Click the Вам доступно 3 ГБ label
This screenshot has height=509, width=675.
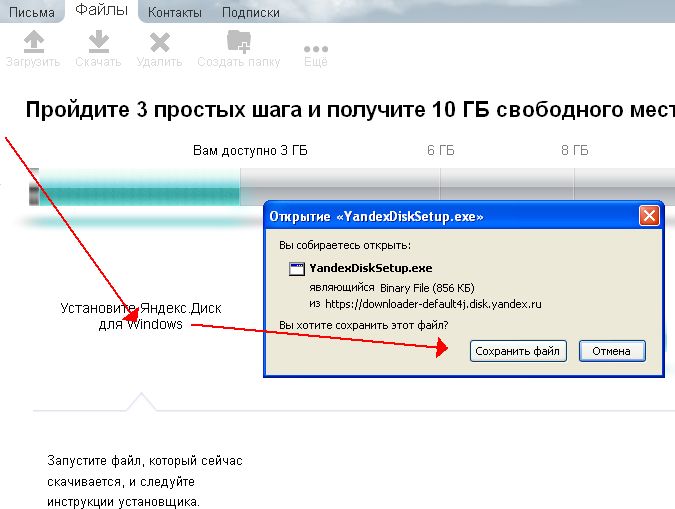(x=250, y=150)
